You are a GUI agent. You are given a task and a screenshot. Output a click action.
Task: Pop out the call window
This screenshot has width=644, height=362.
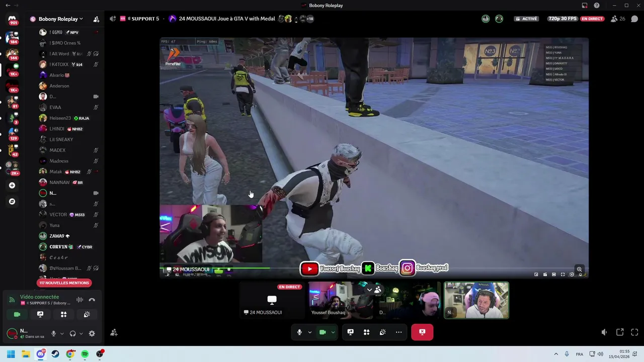620,332
